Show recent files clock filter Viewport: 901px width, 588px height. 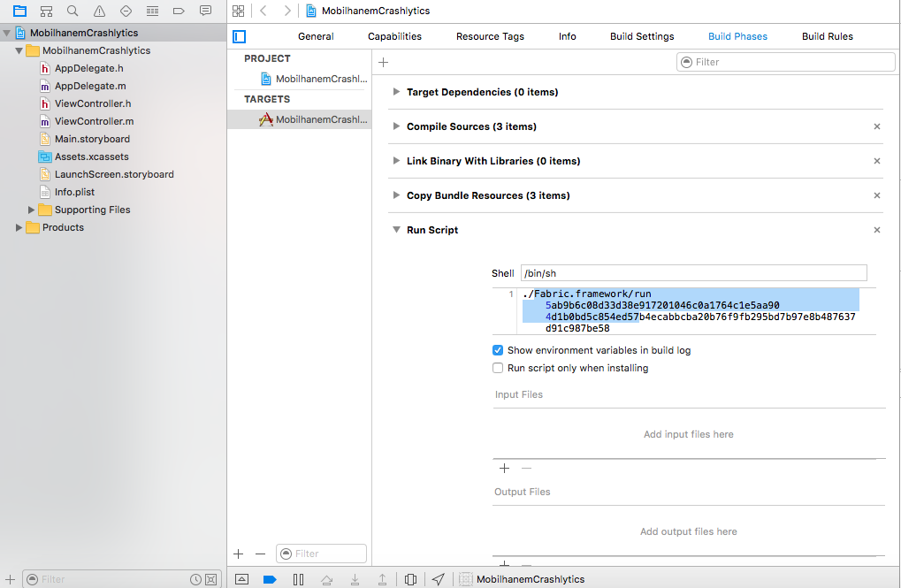(195, 579)
